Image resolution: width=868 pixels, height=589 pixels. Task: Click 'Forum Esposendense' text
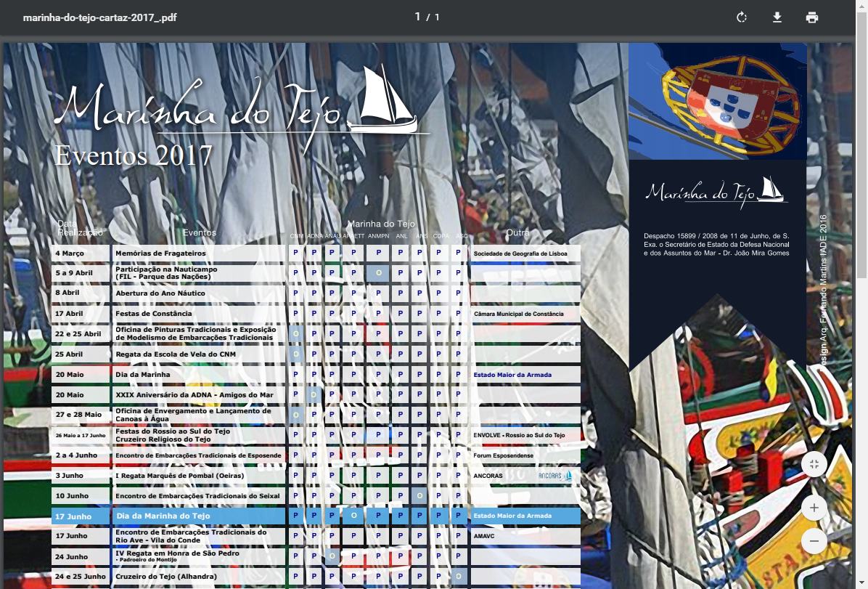(x=503, y=456)
